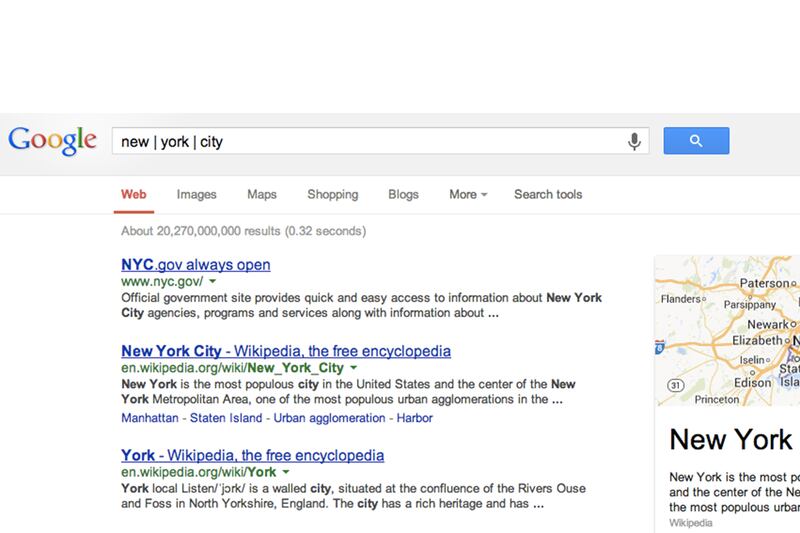
Task: Expand the More dropdown menu
Action: [x=468, y=194]
